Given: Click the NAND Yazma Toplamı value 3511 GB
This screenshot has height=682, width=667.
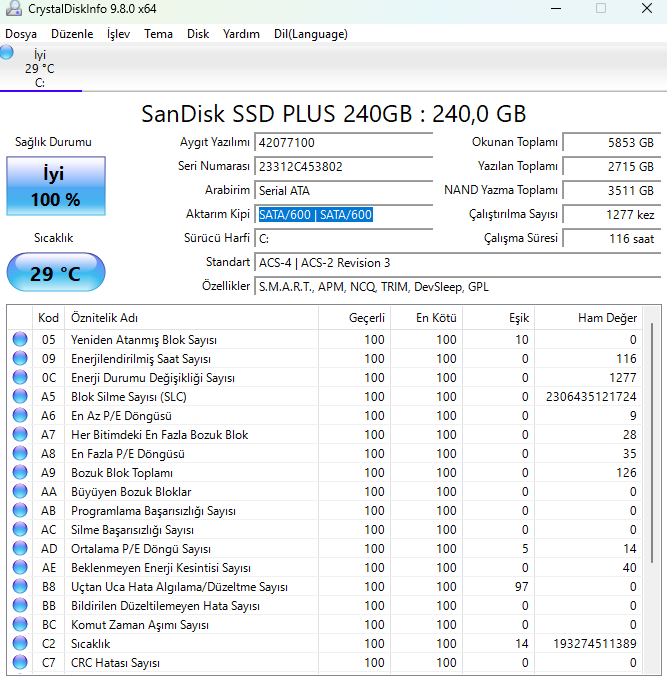Looking at the screenshot, I should pos(612,191).
